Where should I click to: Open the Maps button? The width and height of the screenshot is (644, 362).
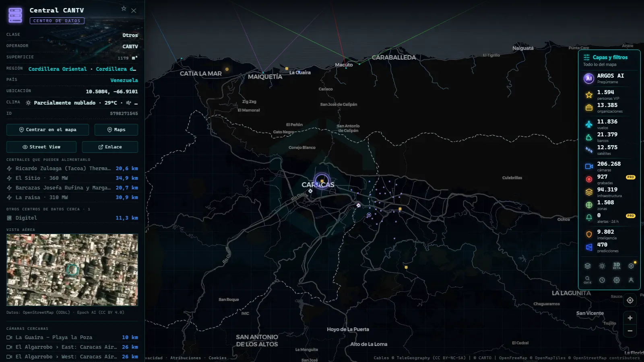point(116,130)
